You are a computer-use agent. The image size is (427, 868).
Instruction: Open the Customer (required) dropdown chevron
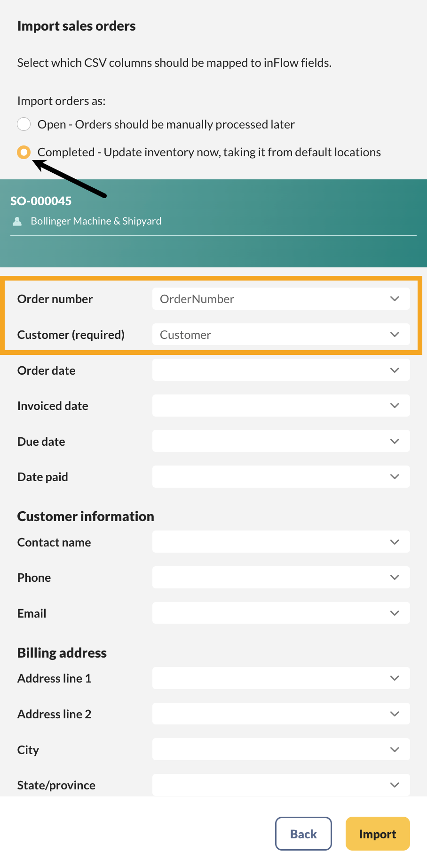pos(395,335)
